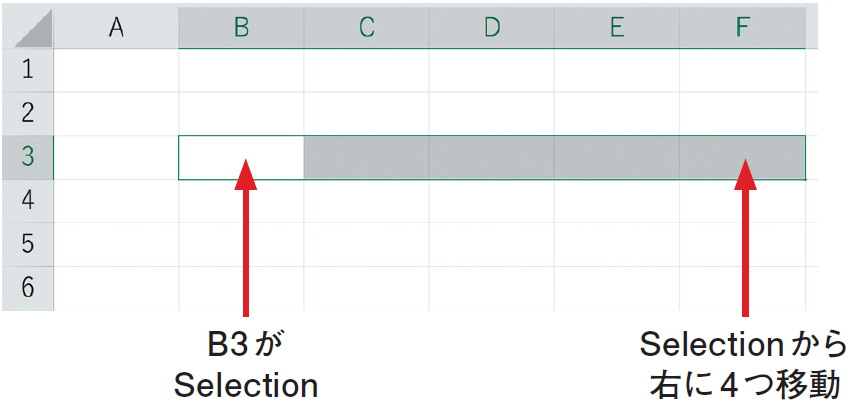Screen dimensions: 850x403
Task: Select row 1 header
Action: pyautogui.click(x=28, y=71)
